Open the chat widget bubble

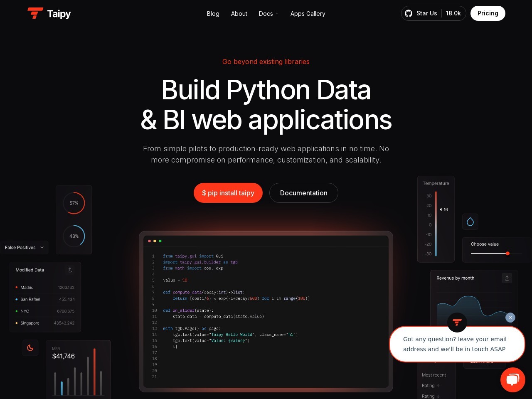tap(513, 379)
